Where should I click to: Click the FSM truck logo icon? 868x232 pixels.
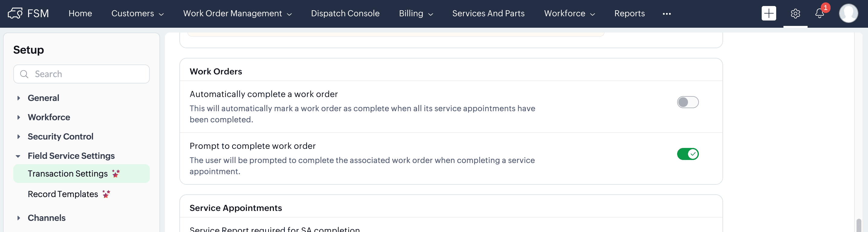click(15, 14)
